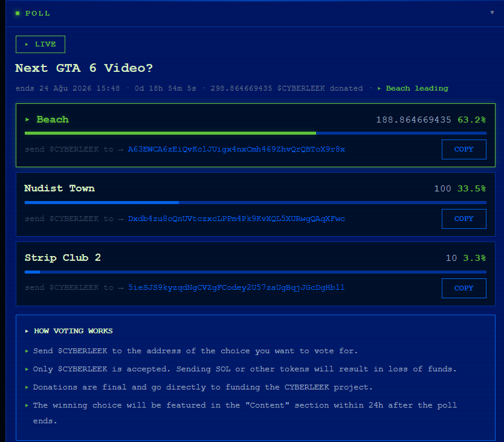Click the Strip Club 2 progress bar
The image size is (504, 442).
click(x=256, y=272)
